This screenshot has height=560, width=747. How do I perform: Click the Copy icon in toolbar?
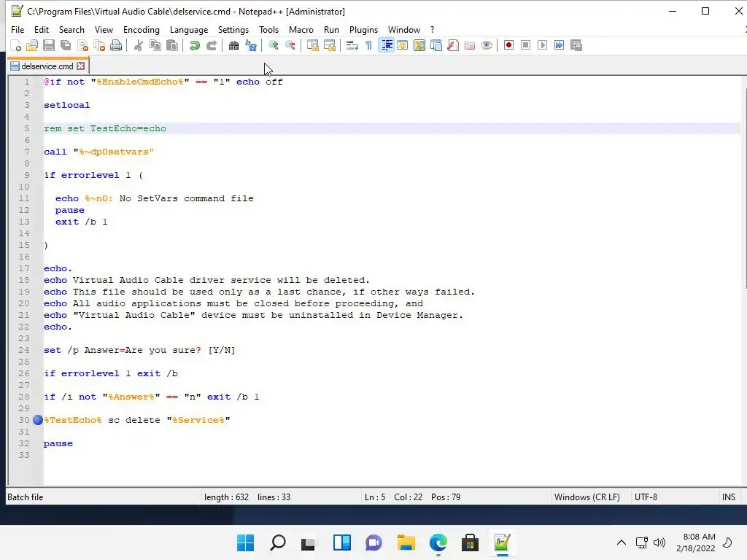point(155,46)
